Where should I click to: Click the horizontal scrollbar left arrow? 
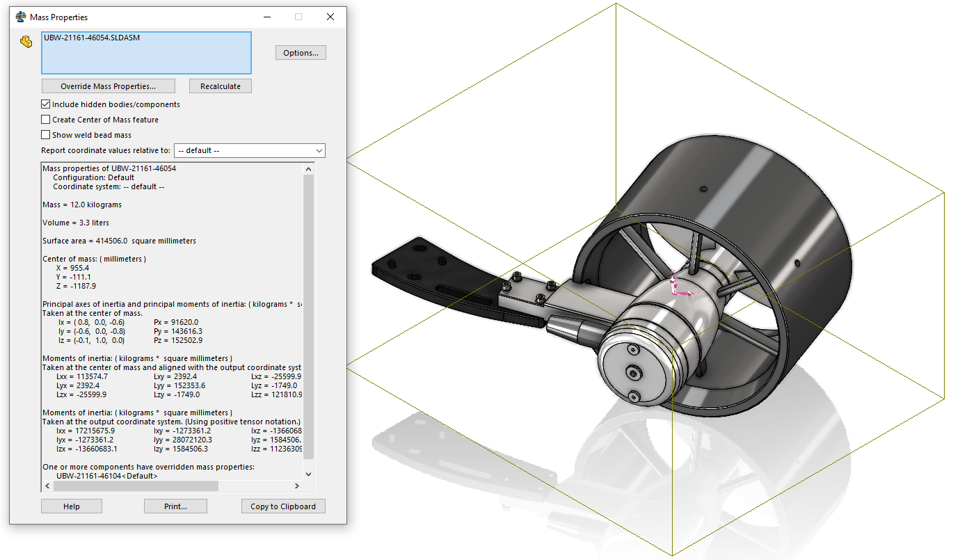point(47,486)
